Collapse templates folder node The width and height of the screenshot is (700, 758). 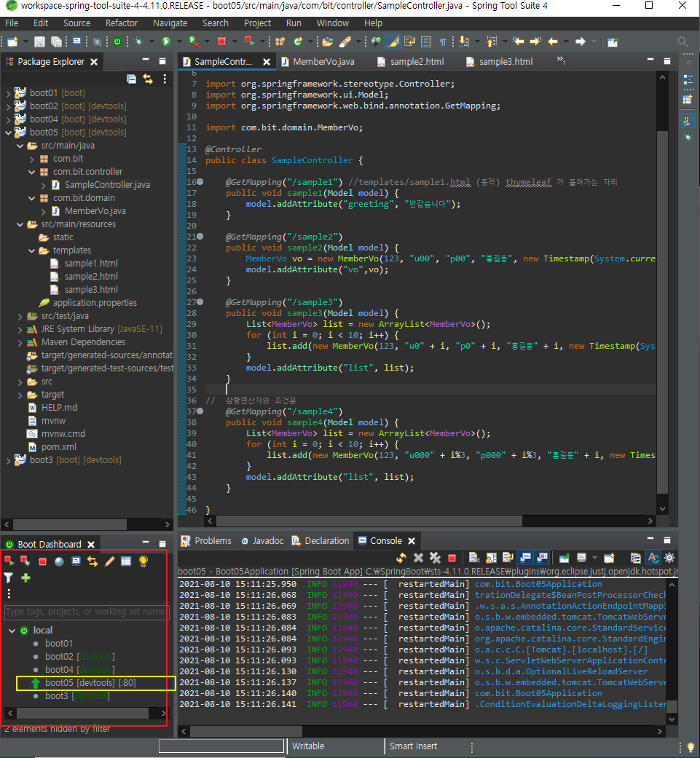click(31, 250)
